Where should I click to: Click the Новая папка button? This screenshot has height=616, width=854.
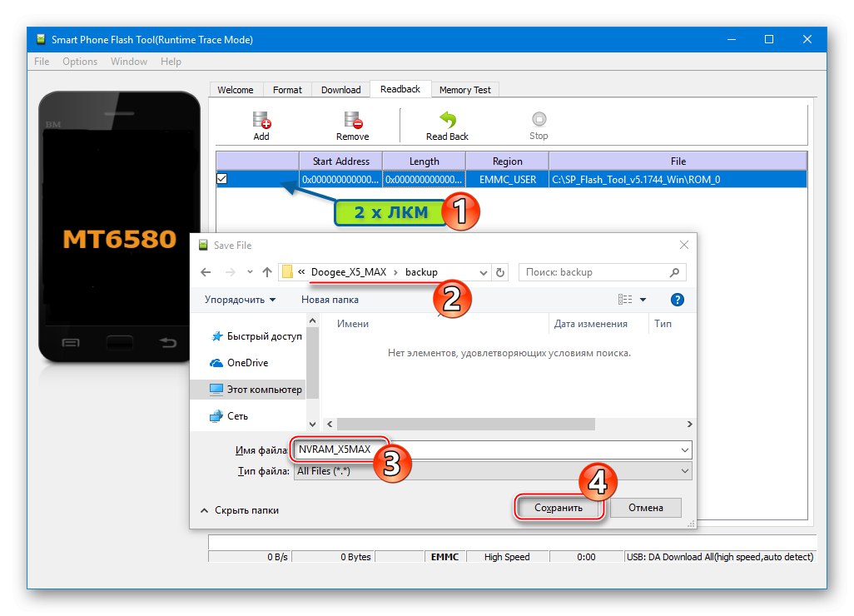coord(330,300)
